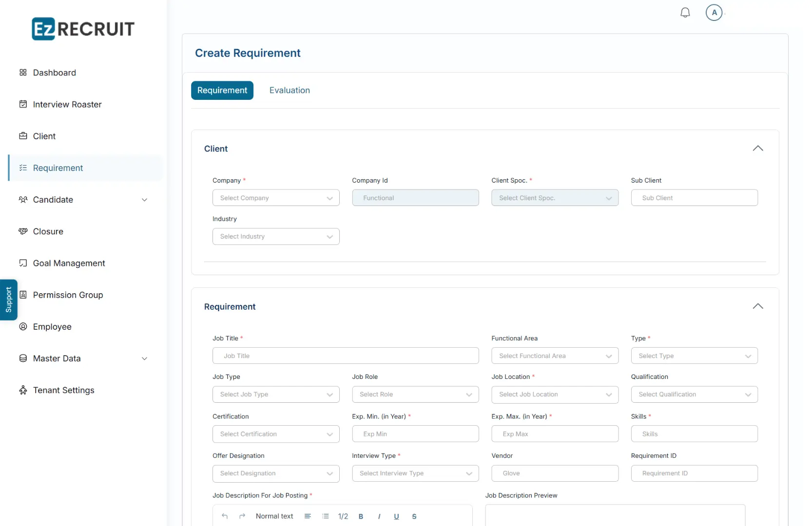Open the Select Interview Type dropdown
This screenshot has width=812, height=526.
[415, 473]
